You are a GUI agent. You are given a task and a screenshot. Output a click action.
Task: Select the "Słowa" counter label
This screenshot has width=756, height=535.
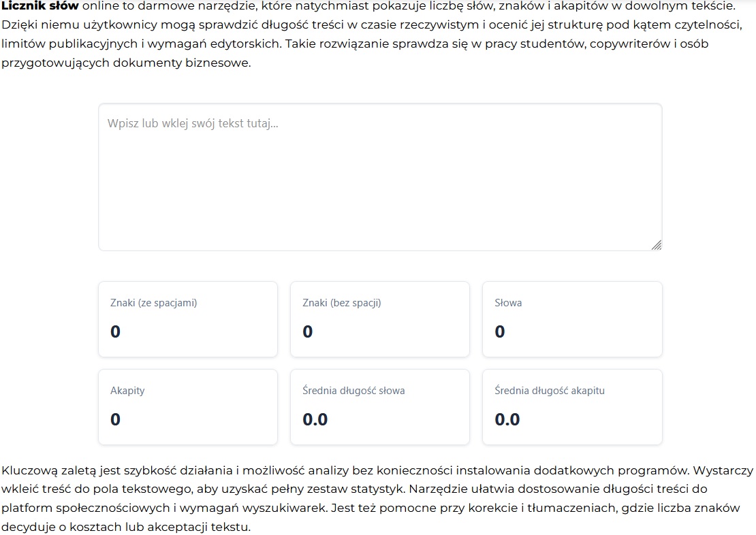pyautogui.click(x=508, y=303)
